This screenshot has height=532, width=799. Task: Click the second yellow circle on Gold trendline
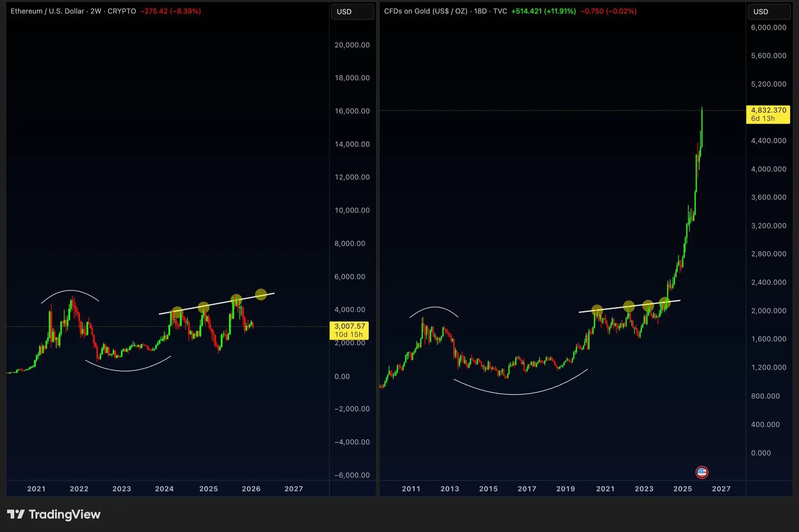[629, 306]
